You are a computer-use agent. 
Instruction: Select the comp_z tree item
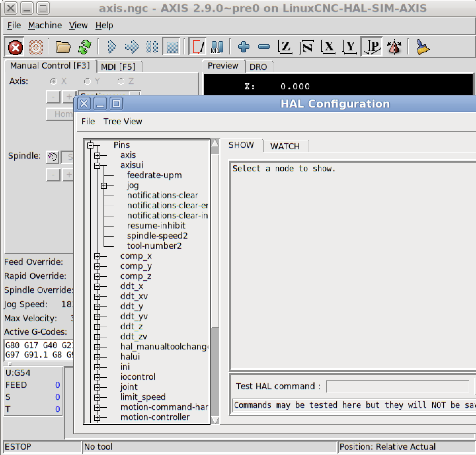[136, 276]
